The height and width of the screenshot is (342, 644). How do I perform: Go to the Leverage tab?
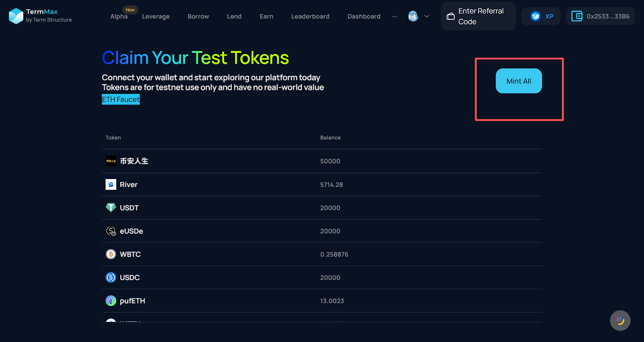coord(156,16)
